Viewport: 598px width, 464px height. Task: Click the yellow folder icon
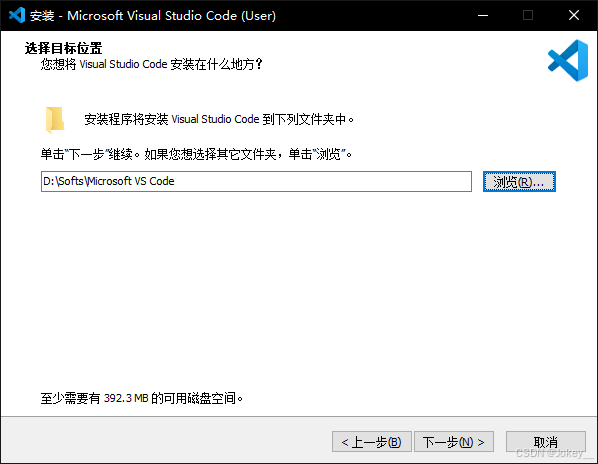tap(55, 120)
